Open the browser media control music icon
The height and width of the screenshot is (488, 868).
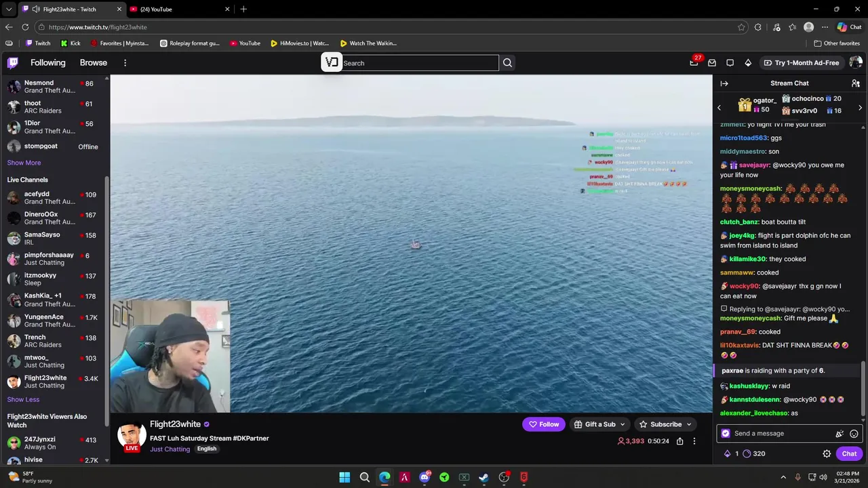click(x=776, y=27)
